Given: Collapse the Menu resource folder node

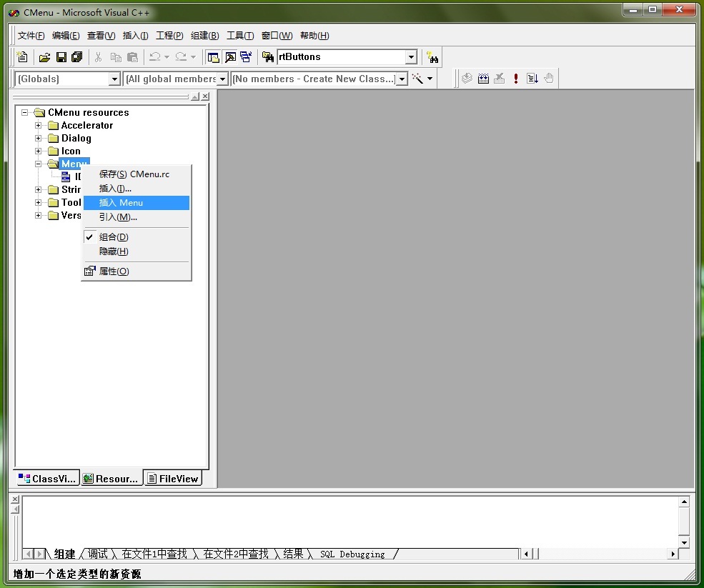Looking at the screenshot, I should point(38,164).
